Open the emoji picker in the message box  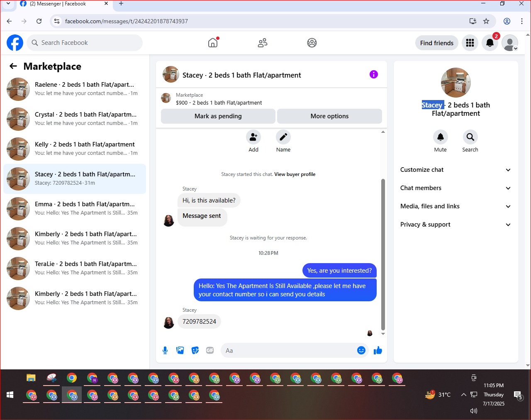tap(361, 350)
